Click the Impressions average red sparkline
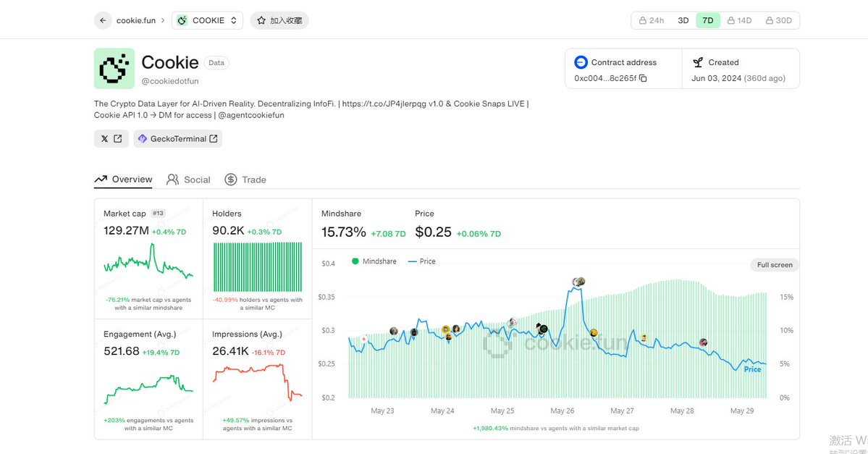Screen dimensions: 868x454 point(258,382)
